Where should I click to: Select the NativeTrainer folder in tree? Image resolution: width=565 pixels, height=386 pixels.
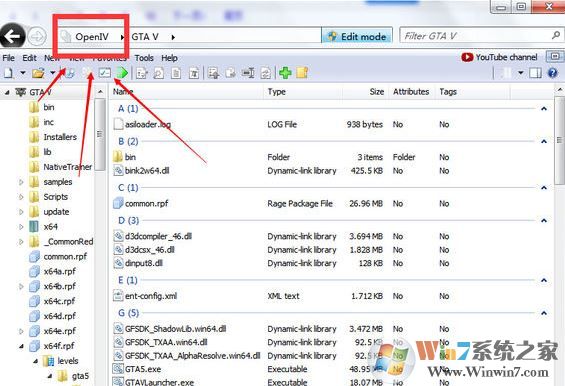click(67, 167)
